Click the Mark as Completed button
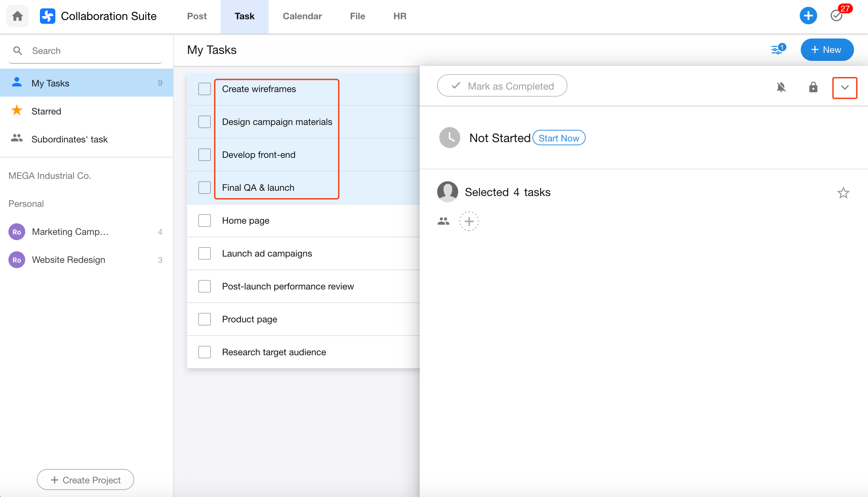The width and height of the screenshot is (868, 497). pos(502,86)
